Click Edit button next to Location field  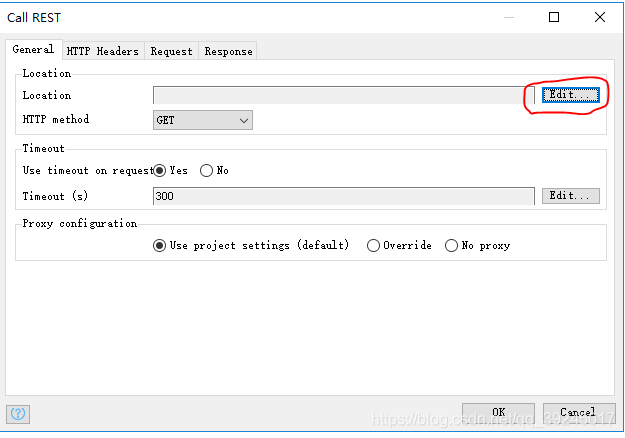point(570,95)
